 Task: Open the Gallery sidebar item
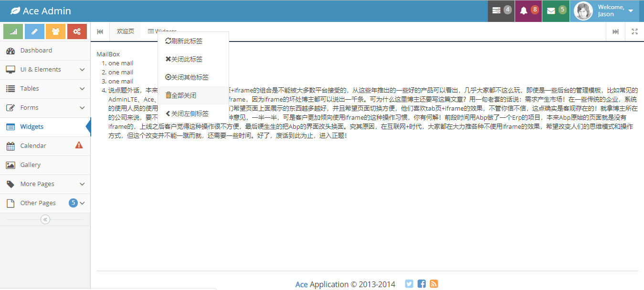[x=45, y=165]
